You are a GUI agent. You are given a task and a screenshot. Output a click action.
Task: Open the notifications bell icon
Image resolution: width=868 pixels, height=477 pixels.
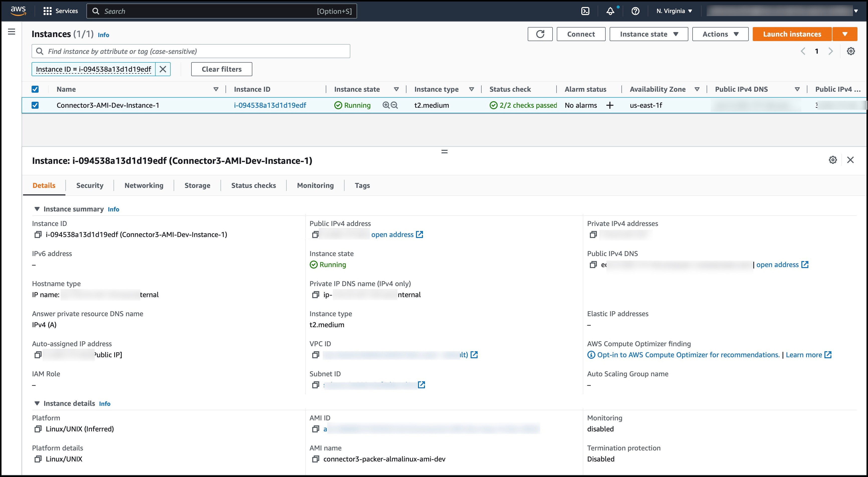610,11
